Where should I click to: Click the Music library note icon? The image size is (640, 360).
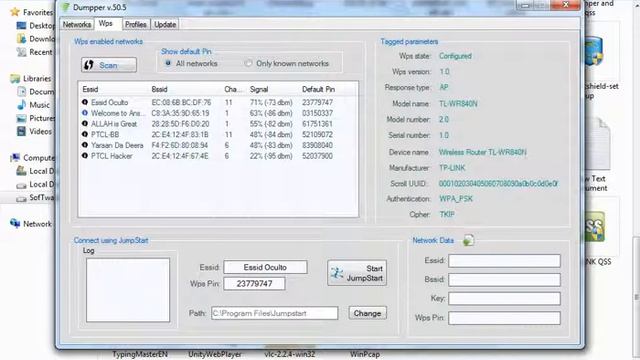pos(21,105)
